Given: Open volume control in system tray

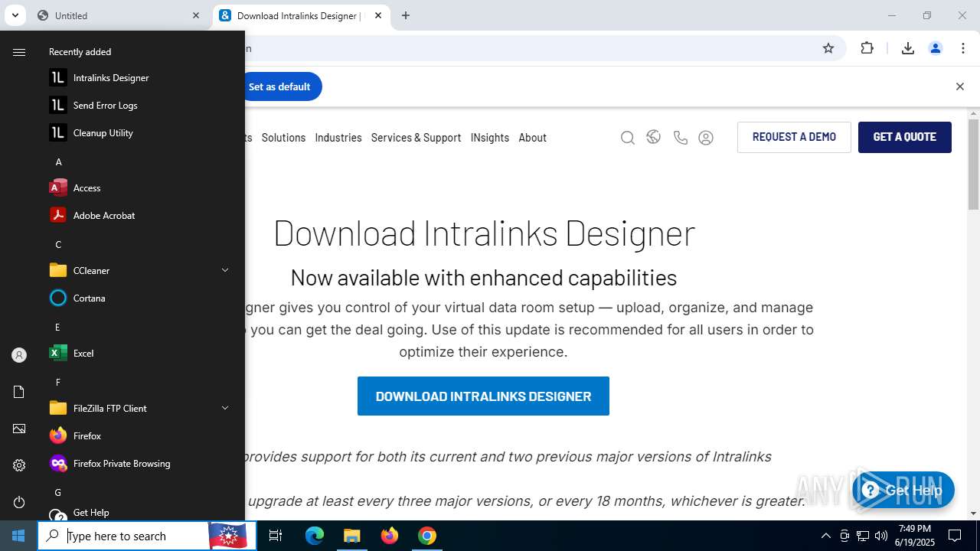Looking at the screenshot, I should pyautogui.click(x=880, y=536).
